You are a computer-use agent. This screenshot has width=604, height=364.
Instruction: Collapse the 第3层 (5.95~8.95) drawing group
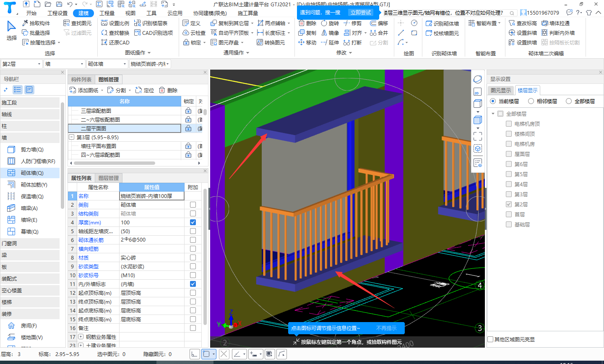point(71,137)
